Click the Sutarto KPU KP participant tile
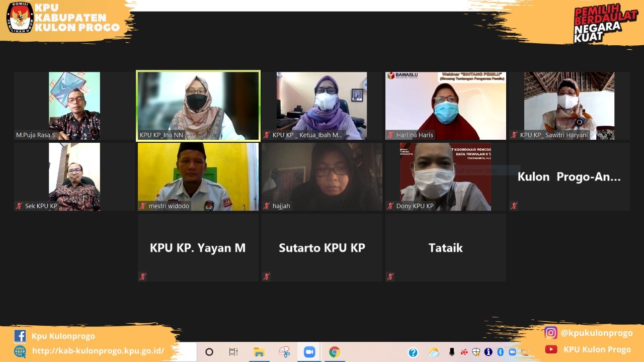 pyautogui.click(x=322, y=247)
